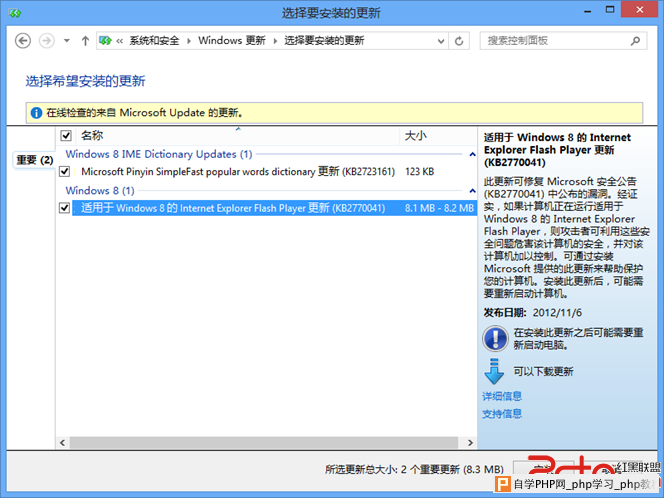Go back with the Back arrow button

click(23, 41)
